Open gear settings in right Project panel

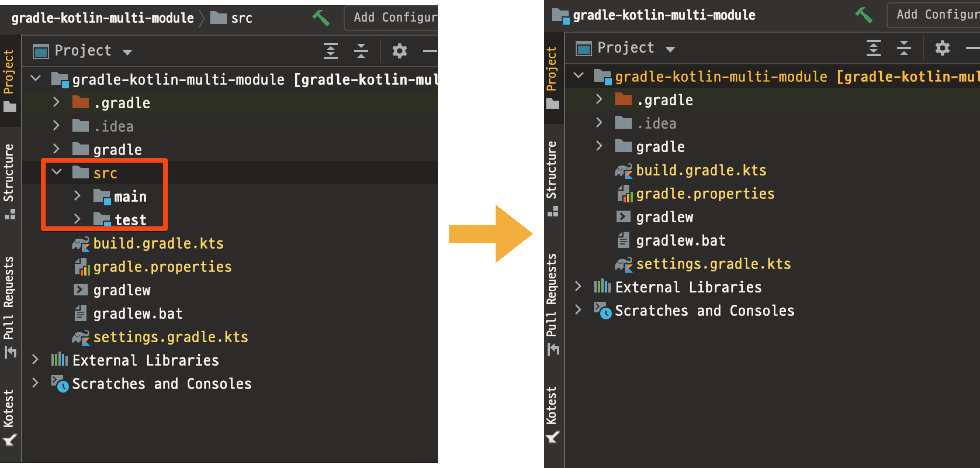click(942, 48)
